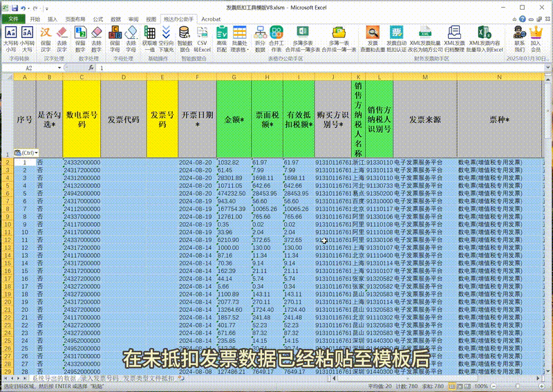
Task: Click the 100% zoom level text
Action: click(481, 386)
